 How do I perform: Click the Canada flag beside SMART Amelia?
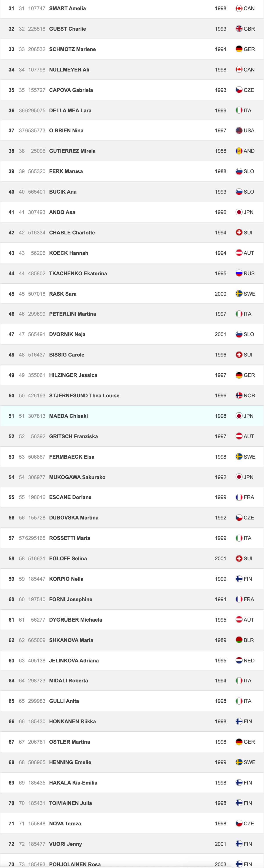pos(239,8)
